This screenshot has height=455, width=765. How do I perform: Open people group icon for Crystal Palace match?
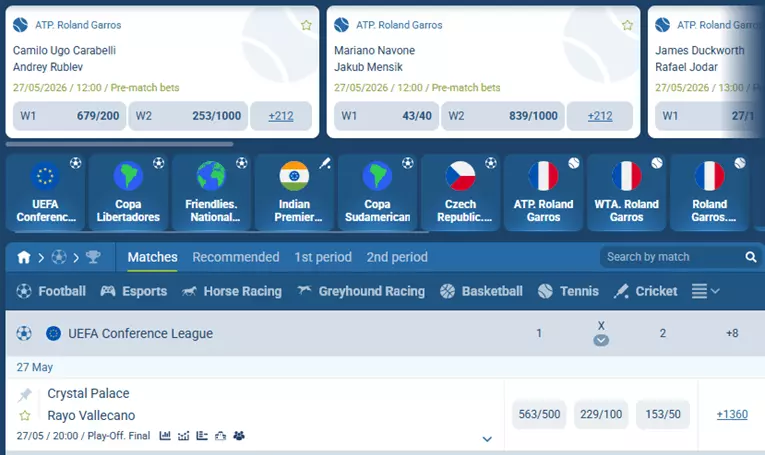click(239, 435)
